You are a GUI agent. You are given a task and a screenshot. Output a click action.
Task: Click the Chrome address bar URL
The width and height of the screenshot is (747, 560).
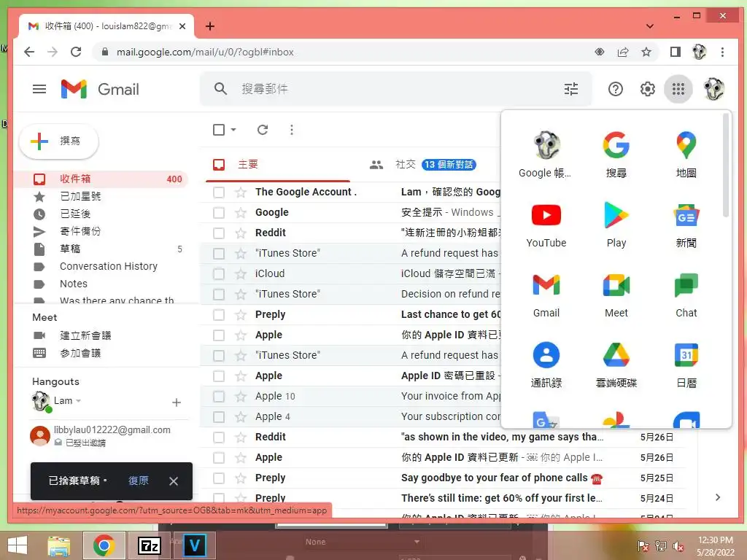pyautogui.click(x=205, y=52)
